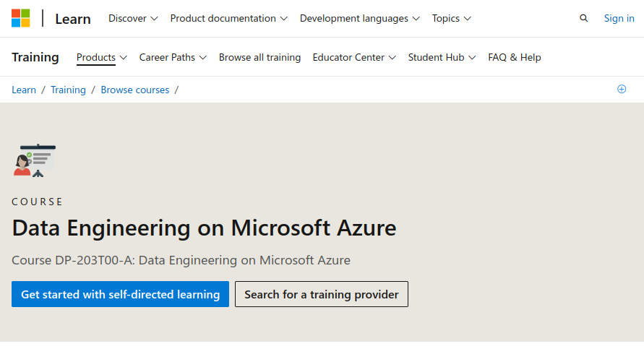Viewport: 644px width, 362px height.
Task: Click the Sign in link
Action: coord(619,18)
